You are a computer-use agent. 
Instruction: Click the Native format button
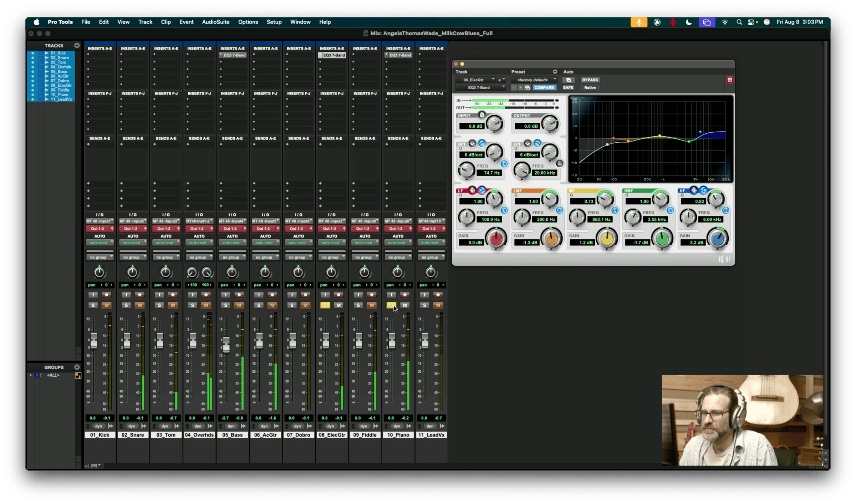pyautogui.click(x=590, y=87)
